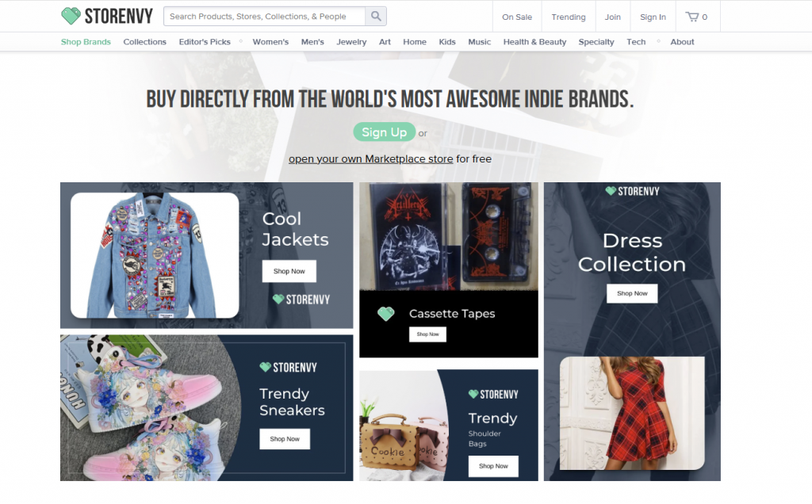812x504 pixels.
Task: Click Storenvy logo on Shoulder Bags banner
Action: (x=493, y=395)
